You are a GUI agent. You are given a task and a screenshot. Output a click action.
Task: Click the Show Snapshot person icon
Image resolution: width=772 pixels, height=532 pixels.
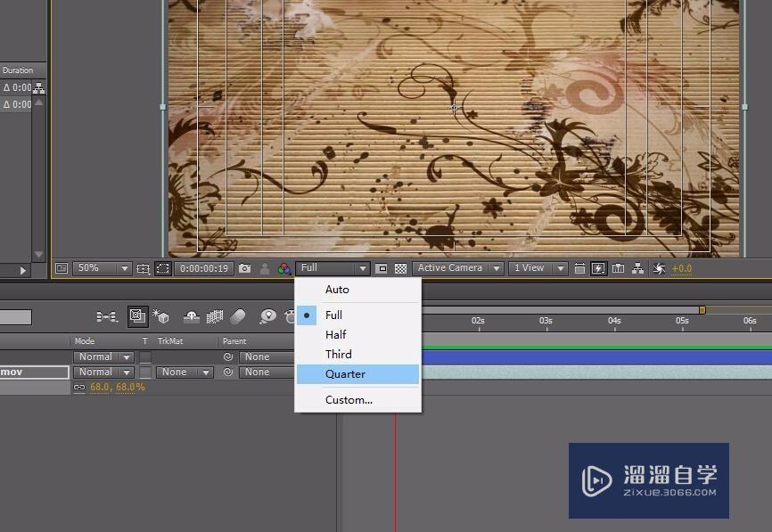click(x=265, y=268)
